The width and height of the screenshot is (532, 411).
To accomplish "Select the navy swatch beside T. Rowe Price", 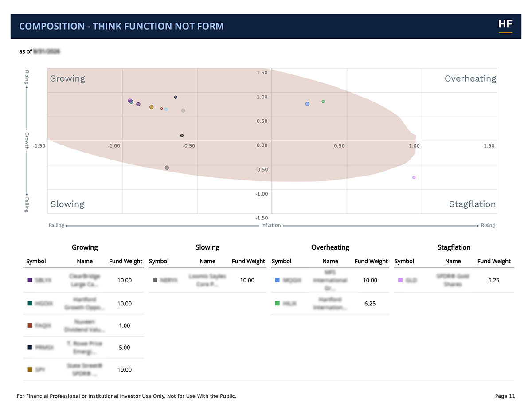I will pyautogui.click(x=30, y=348).
